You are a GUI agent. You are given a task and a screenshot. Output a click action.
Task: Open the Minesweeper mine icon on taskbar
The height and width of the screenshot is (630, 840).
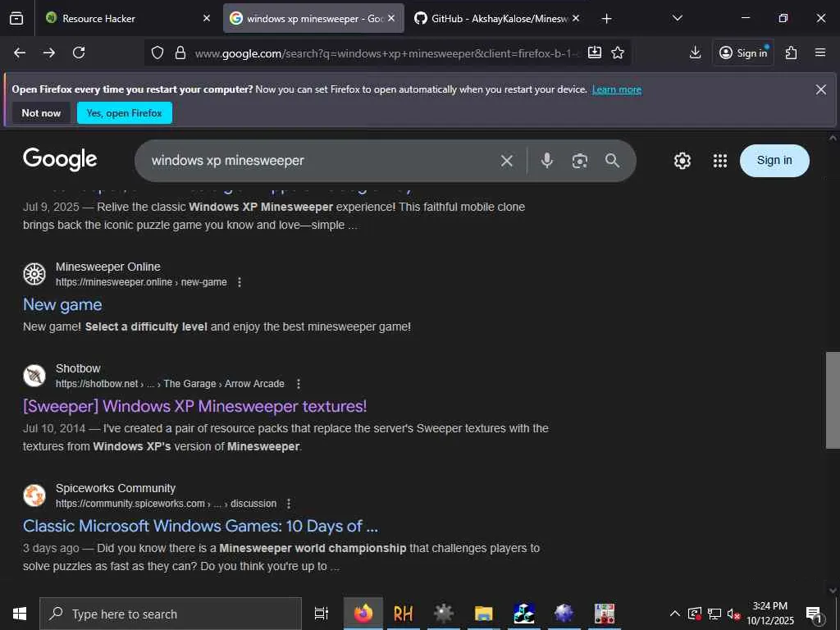click(444, 614)
